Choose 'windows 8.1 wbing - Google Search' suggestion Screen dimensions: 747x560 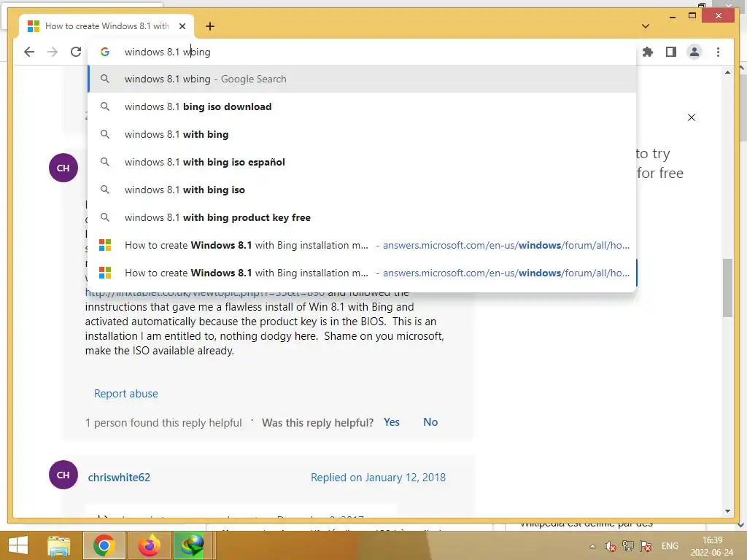coord(362,79)
